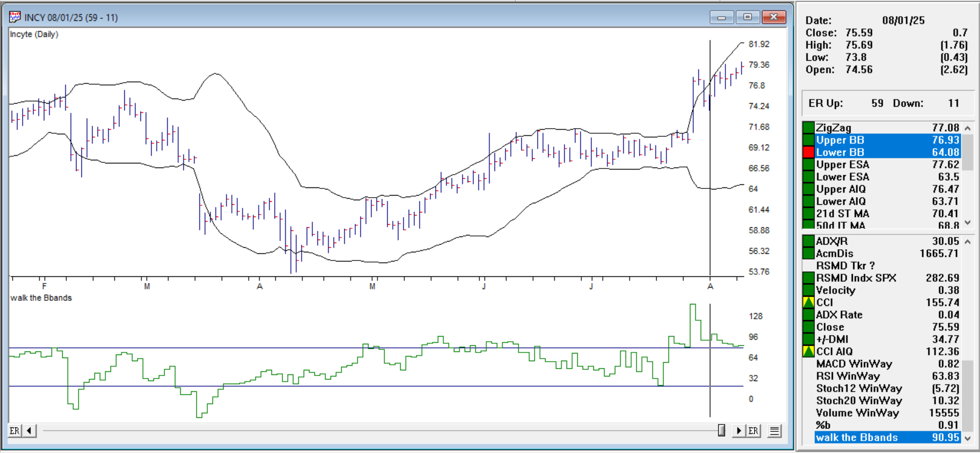Click 21d ST MA green indicator box
The width and height of the screenshot is (980, 453).
tap(808, 213)
